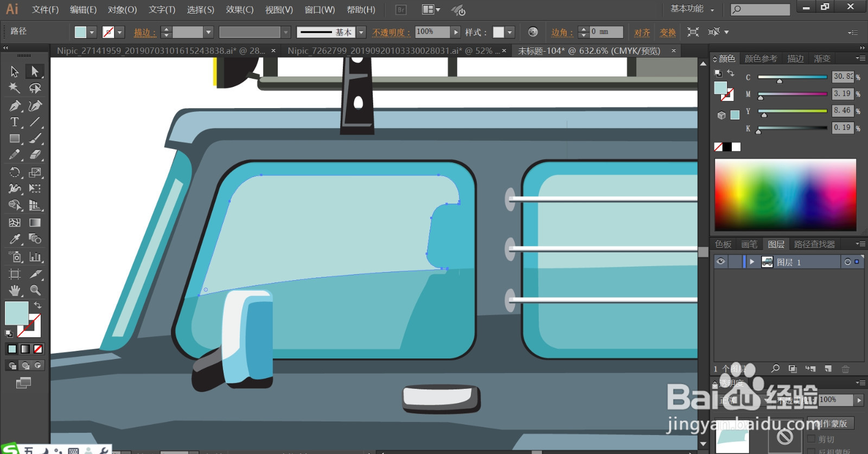The image size is (868, 454).
Task: Select the Rectangle tool
Action: tap(15, 139)
